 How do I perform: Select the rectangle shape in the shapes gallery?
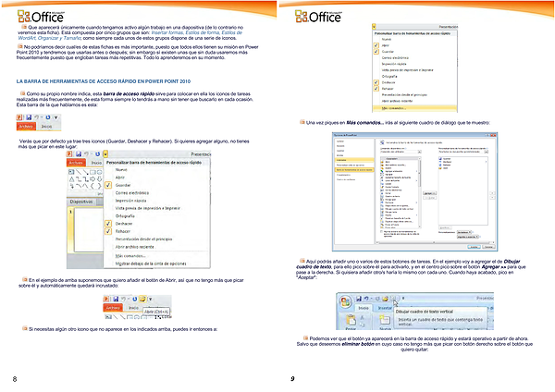[92, 172]
